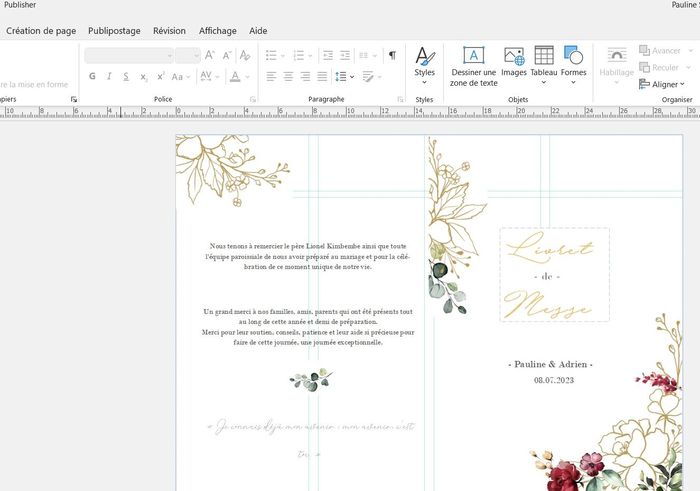700x491 pixels.
Task: Select the Livret de Messe title frame
Action: click(x=554, y=275)
